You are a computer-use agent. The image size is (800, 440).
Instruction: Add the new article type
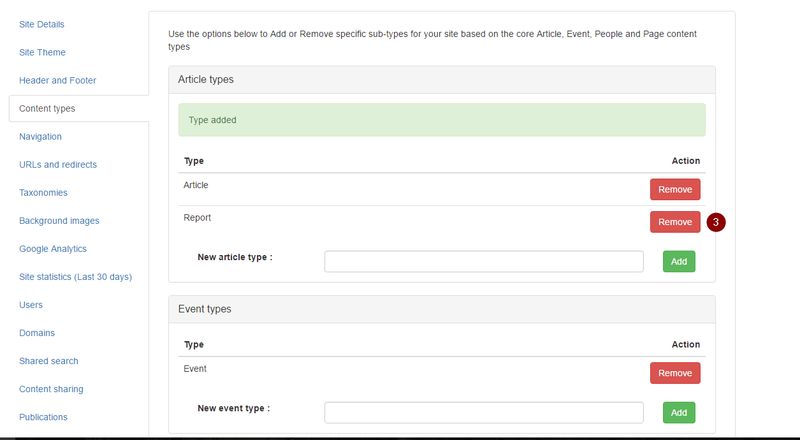678,261
